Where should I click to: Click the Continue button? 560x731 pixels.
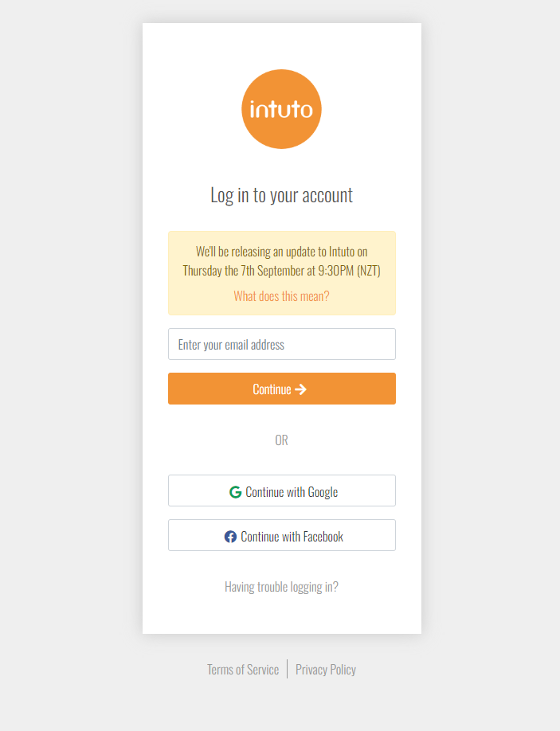[281, 389]
